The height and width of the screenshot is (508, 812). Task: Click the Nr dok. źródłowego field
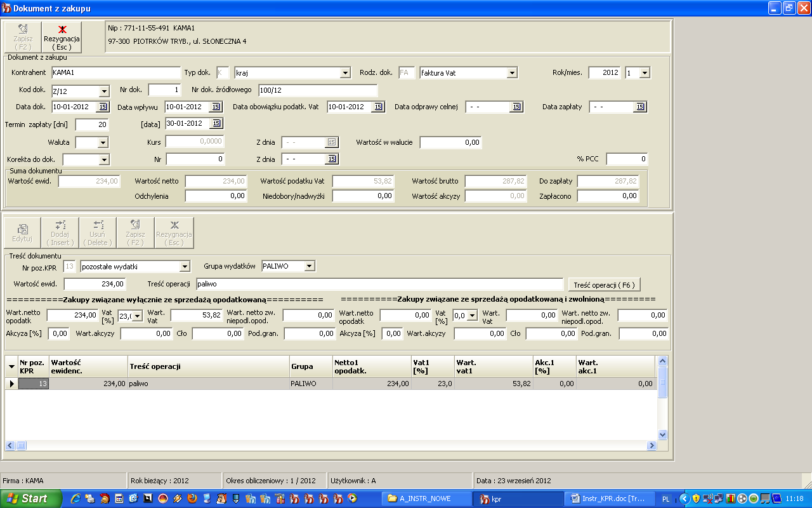(x=317, y=90)
